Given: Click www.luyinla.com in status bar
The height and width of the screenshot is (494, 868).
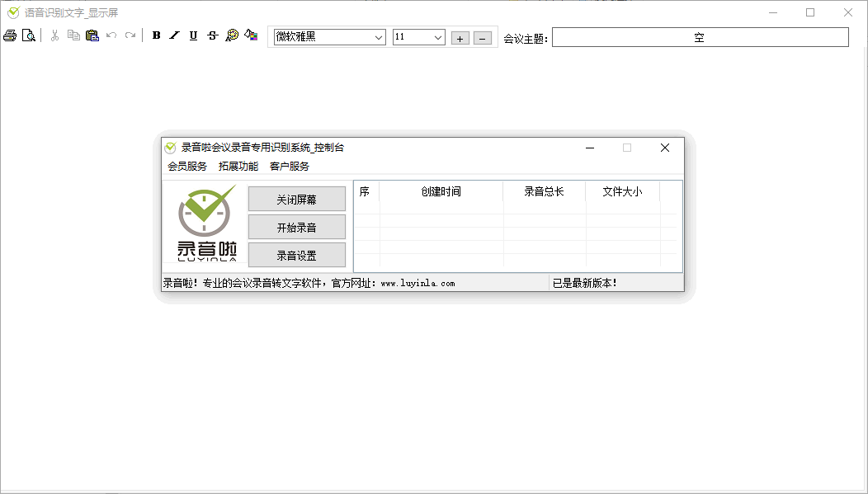Looking at the screenshot, I should pyautogui.click(x=417, y=283).
